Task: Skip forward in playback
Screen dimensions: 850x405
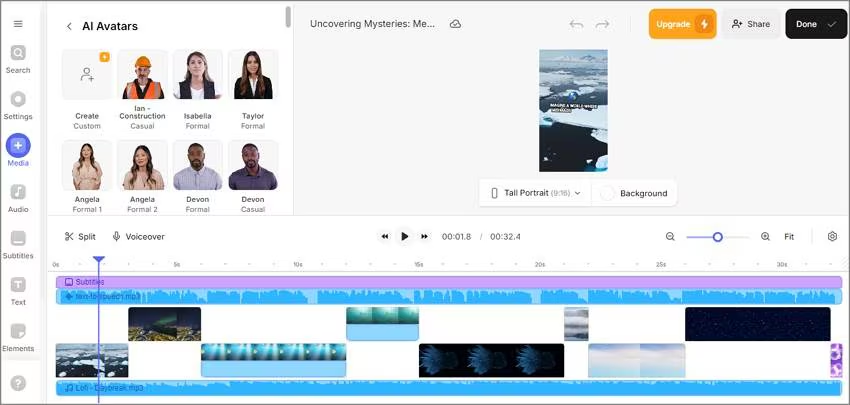Action: [424, 236]
